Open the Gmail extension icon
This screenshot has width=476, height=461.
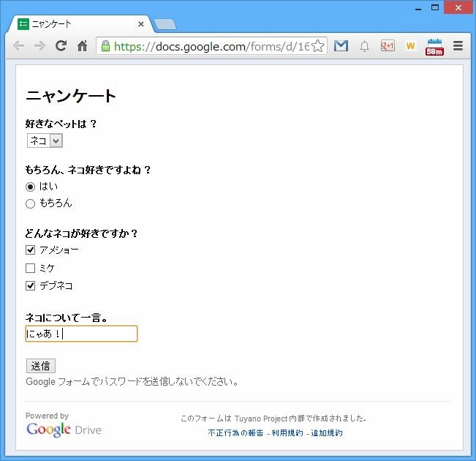(341, 46)
